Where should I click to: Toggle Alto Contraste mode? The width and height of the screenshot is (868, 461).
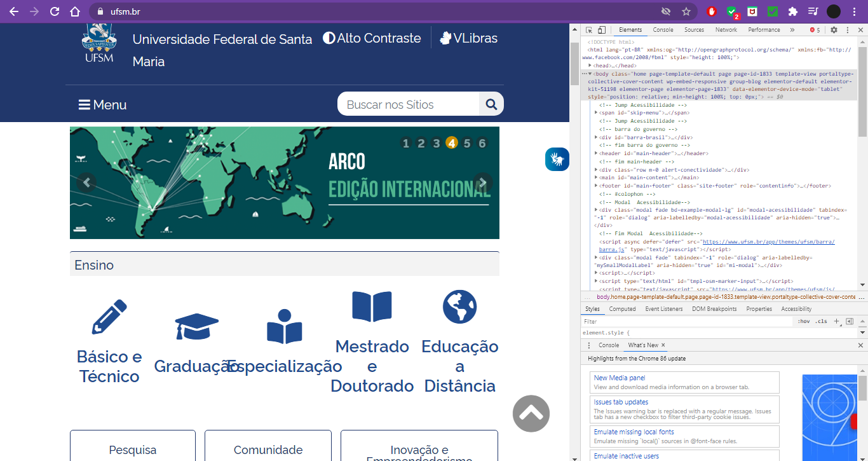(x=372, y=38)
